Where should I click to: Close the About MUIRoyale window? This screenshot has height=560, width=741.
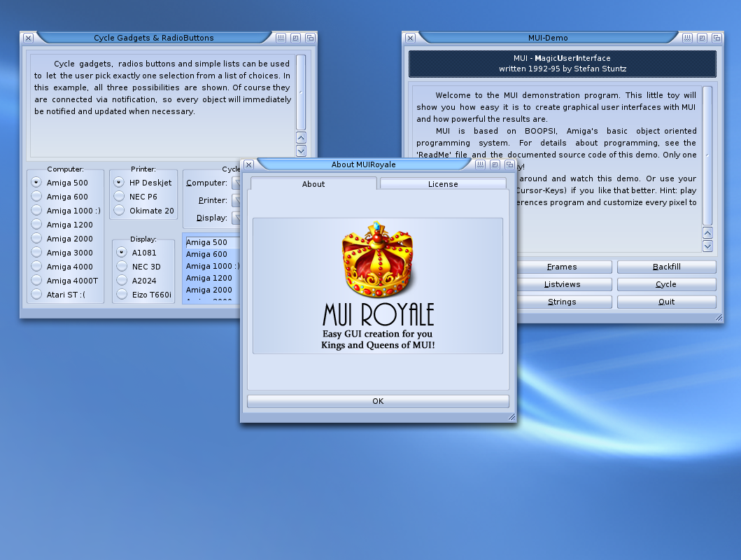pos(249,164)
